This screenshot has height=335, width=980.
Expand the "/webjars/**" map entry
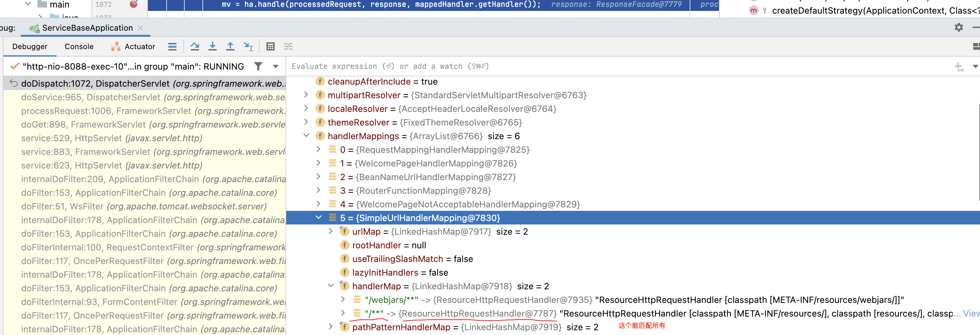(x=343, y=299)
